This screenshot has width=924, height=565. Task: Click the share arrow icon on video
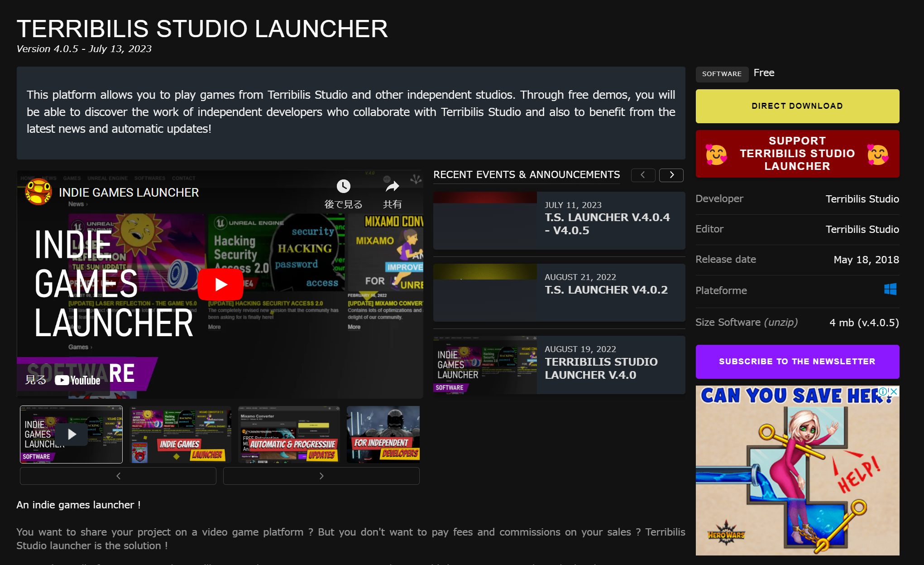click(x=392, y=186)
